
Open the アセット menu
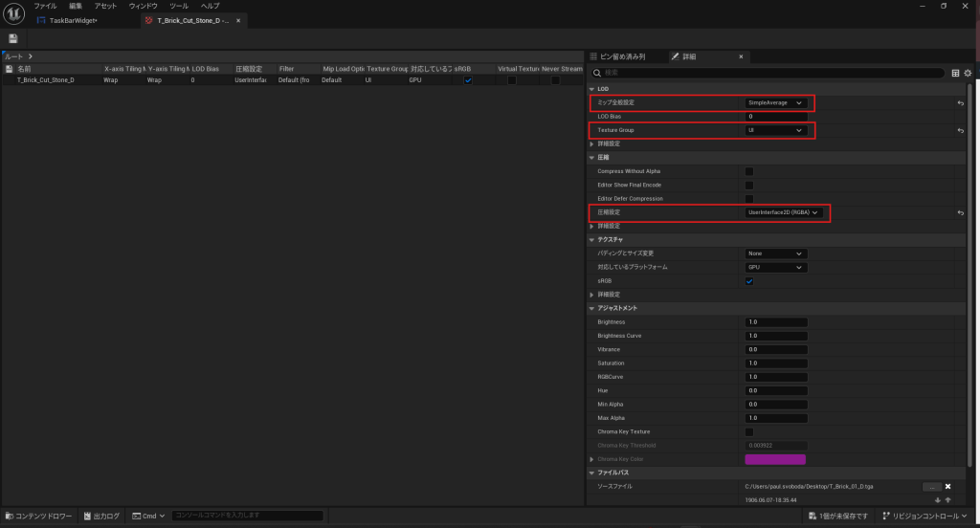(x=105, y=6)
